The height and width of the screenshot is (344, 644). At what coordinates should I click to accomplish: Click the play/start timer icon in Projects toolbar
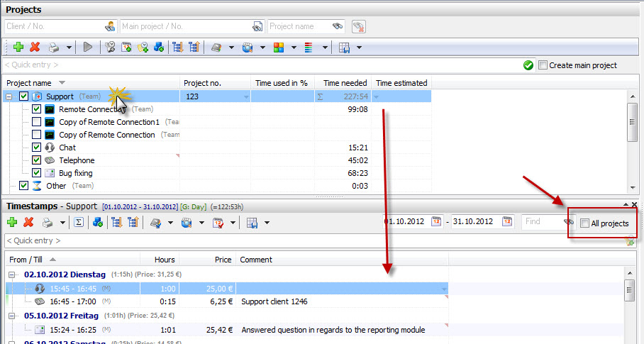(x=87, y=48)
